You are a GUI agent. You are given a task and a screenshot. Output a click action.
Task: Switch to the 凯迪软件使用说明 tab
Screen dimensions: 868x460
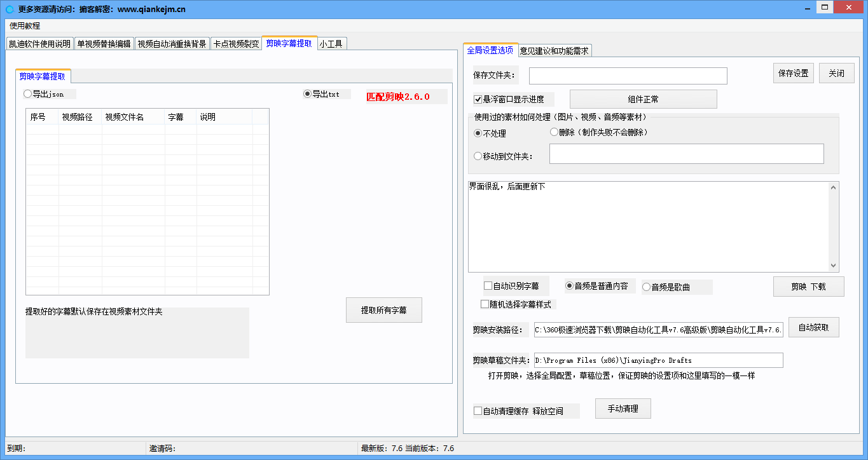pyautogui.click(x=39, y=43)
